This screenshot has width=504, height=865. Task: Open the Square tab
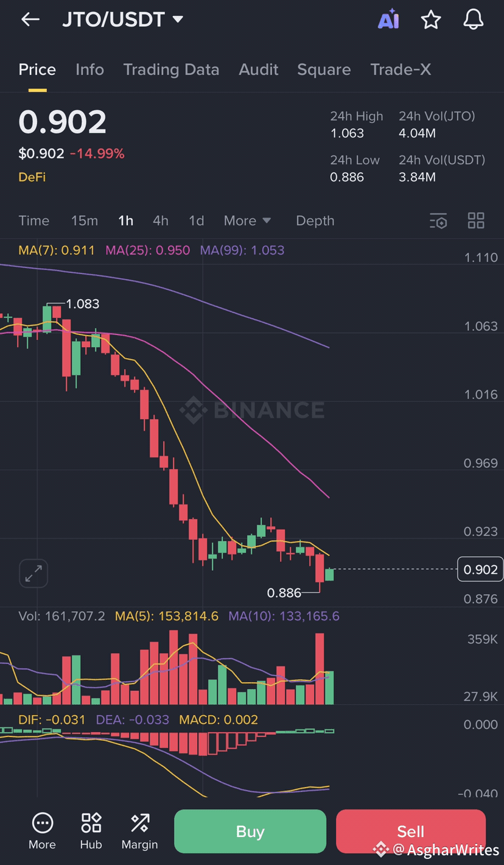pos(324,69)
